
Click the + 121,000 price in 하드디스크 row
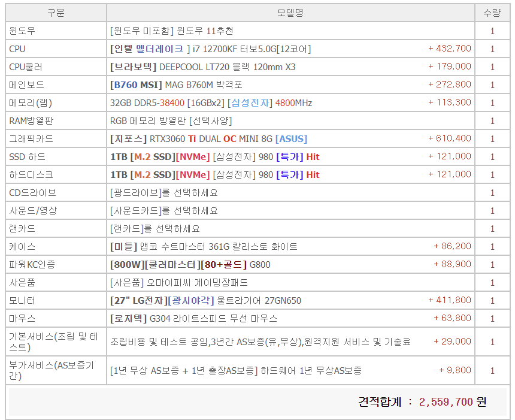pos(450,174)
